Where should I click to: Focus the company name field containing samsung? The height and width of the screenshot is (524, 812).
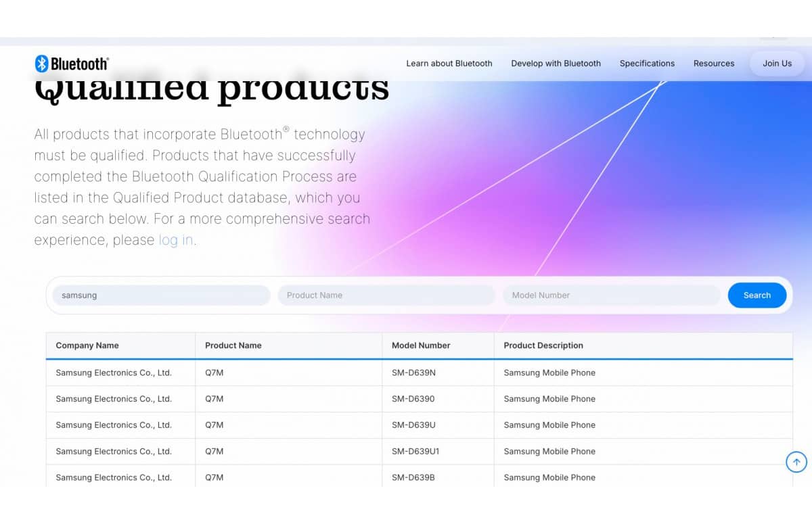161,295
